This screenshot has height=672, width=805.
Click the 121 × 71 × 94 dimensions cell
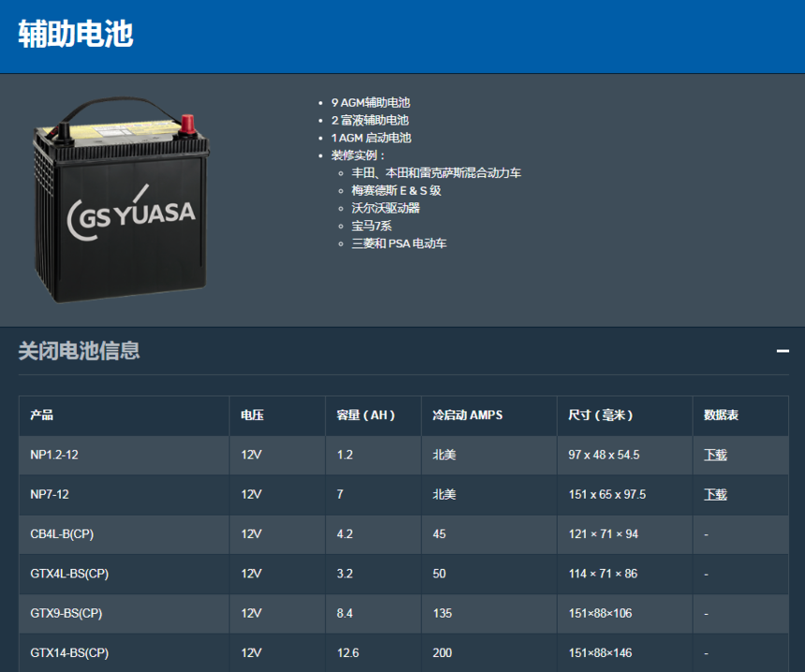[624, 533]
